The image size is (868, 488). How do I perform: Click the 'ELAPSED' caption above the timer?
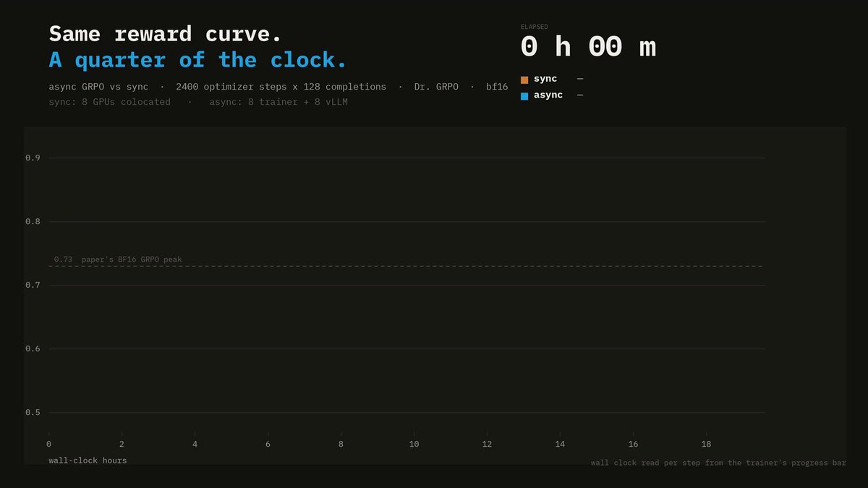[535, 27]
